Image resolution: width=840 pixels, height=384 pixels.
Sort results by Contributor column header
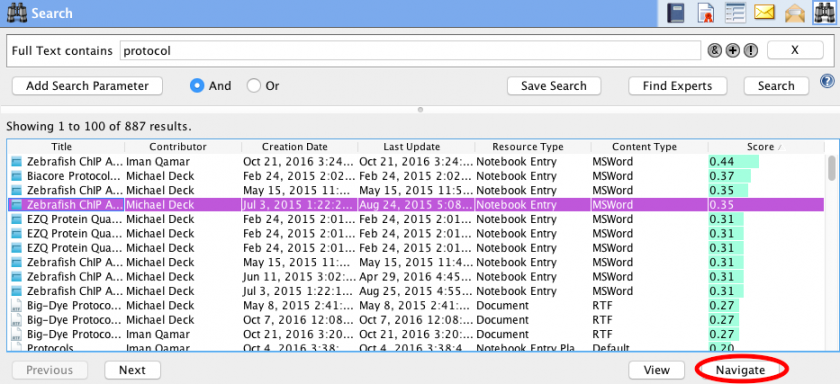pos(183,147)
